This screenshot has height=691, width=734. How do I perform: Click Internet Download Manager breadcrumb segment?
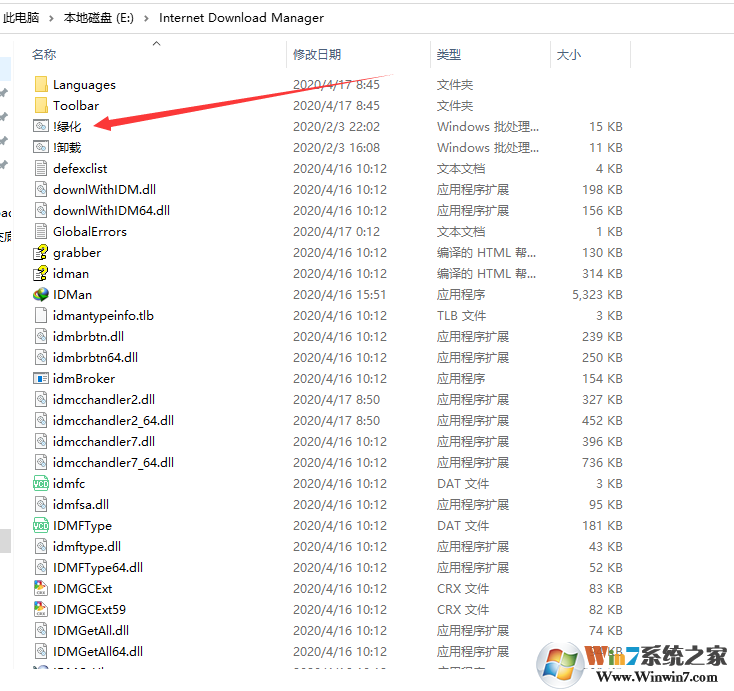[x=242, y=18]
